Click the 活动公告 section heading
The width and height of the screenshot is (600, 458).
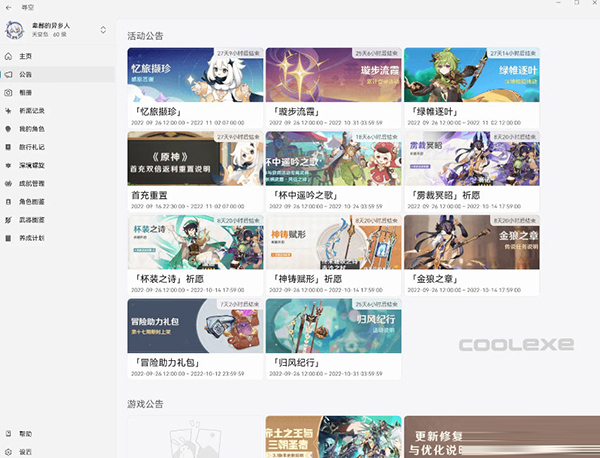145,36
